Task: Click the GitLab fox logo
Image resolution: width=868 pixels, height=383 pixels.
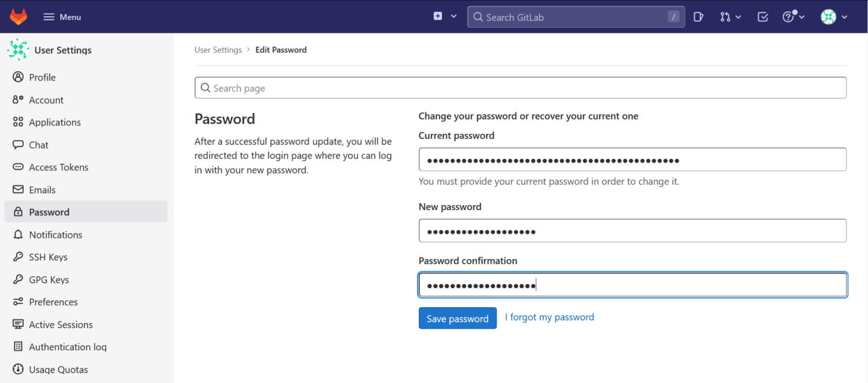Action: point(18,16)
